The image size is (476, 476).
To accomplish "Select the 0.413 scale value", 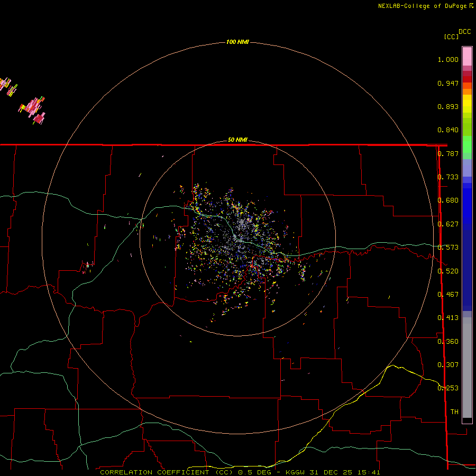I will click(x=448, y=318).
